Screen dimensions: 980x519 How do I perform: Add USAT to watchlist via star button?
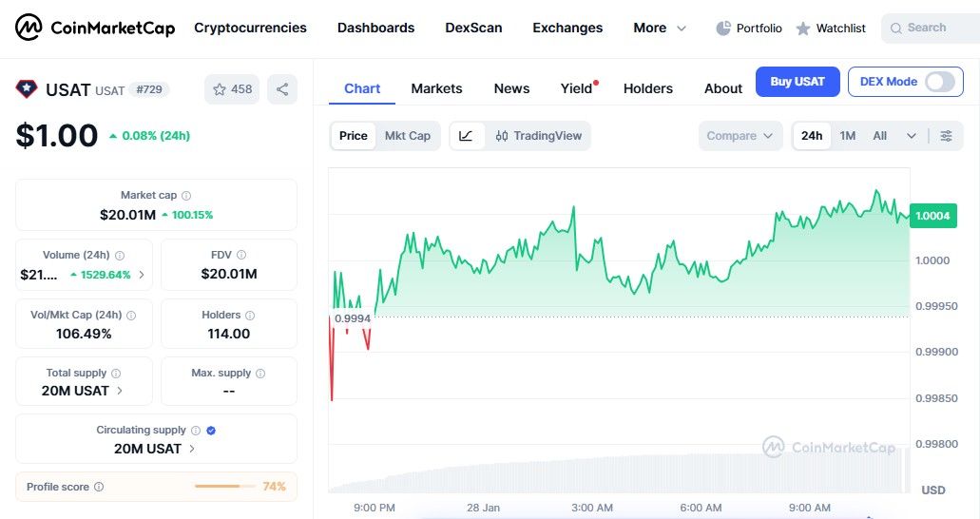click(x=232, y=89)
